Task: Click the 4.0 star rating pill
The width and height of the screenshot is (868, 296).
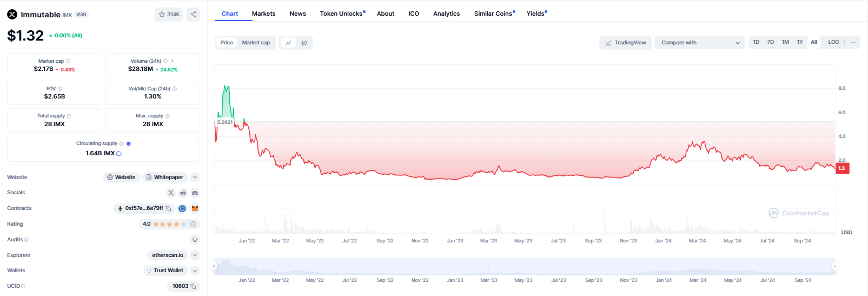Action: click(x=170, y=224)
